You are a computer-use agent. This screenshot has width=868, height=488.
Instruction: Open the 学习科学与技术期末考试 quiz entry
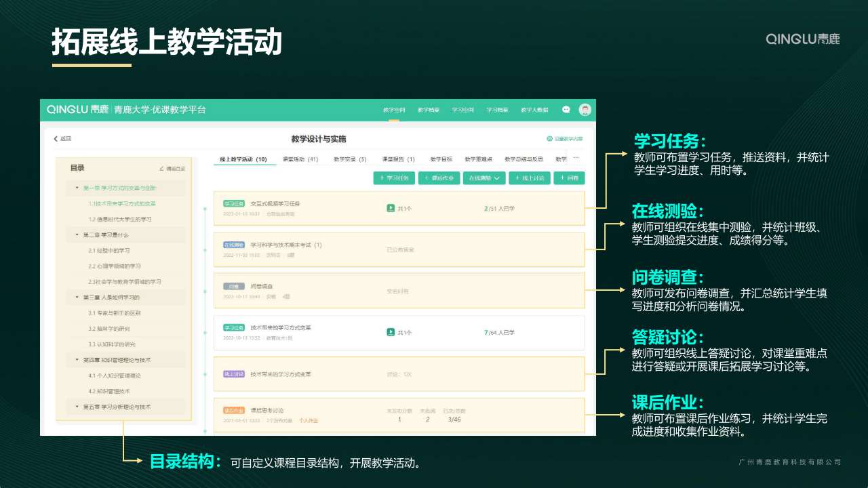[285, 245]
